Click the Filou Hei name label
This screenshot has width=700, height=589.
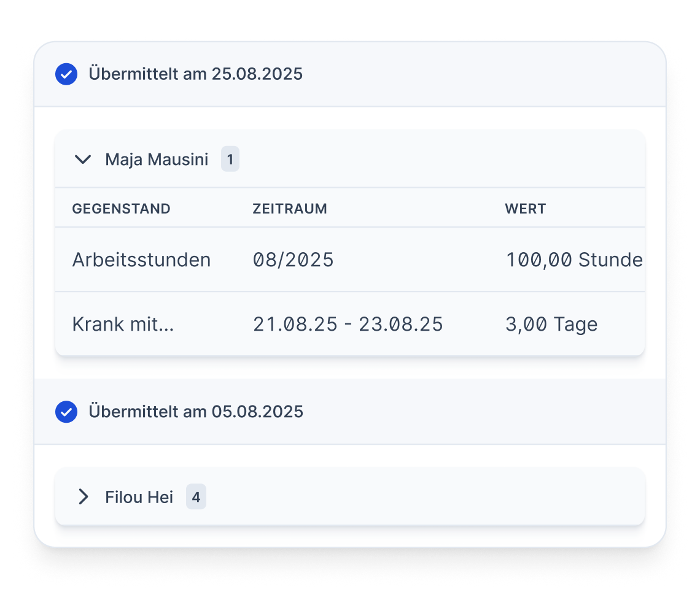click(x=139, y=497)
